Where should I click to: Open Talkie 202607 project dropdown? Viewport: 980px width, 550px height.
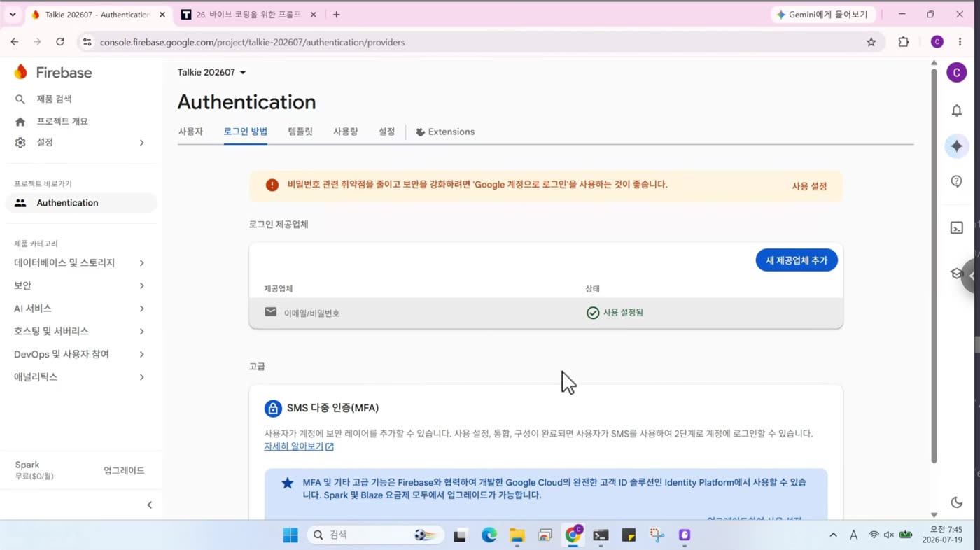pyautogui.click(x=212, y=72)
